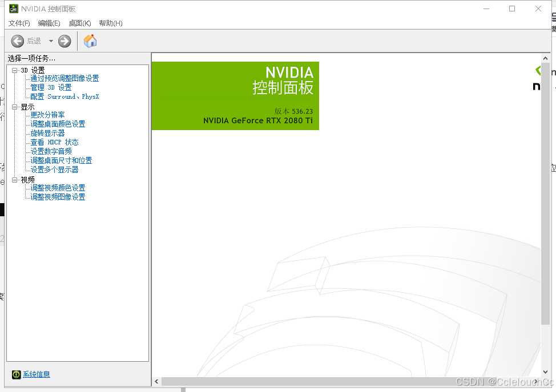Image resolution: width=556 pixels, height=392 pixels.
Task: Go to the Home page icon
Action: tap(90, 41)
